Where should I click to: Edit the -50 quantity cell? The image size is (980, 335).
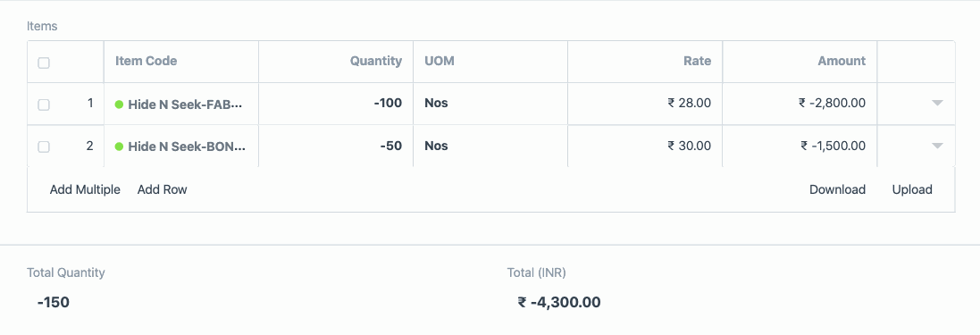(336, 147)
